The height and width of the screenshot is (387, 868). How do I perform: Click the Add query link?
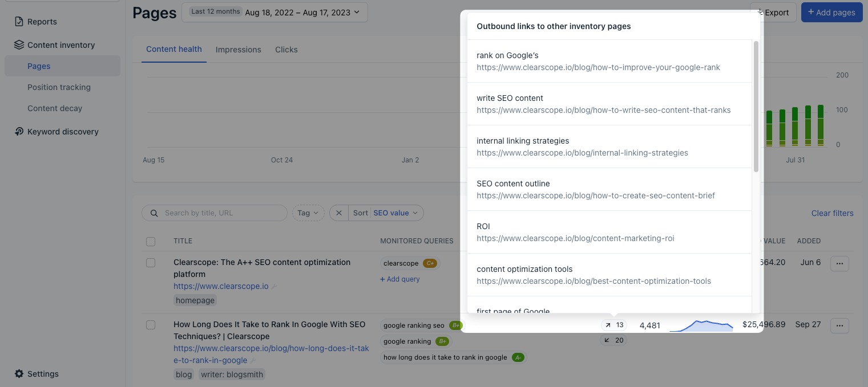tap(400, 279)
